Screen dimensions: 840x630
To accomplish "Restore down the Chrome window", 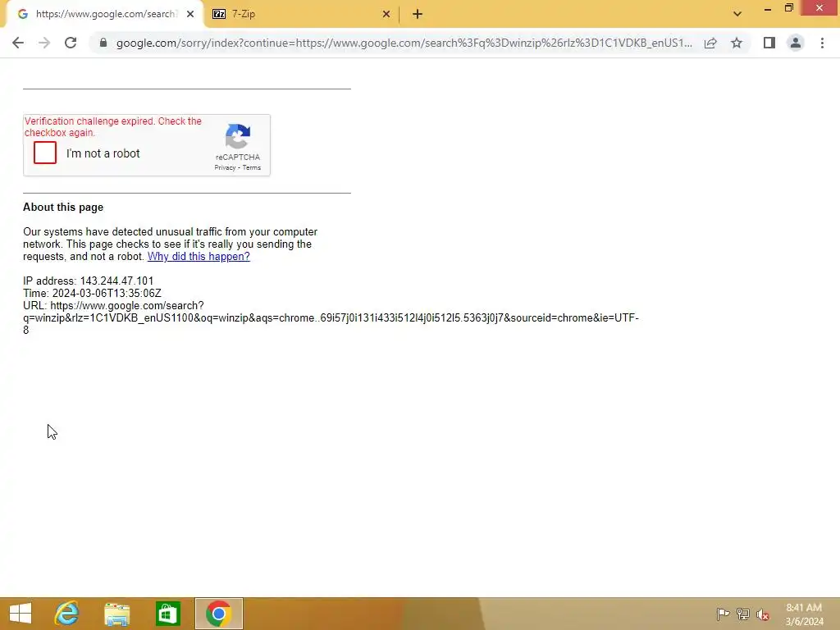I will point(789,8).
